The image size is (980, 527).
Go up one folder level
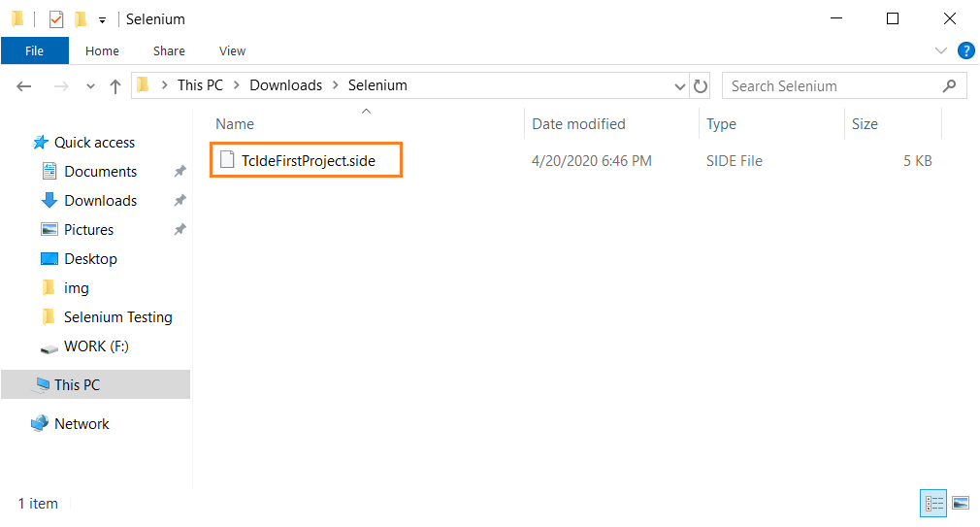tap(115, 86)
